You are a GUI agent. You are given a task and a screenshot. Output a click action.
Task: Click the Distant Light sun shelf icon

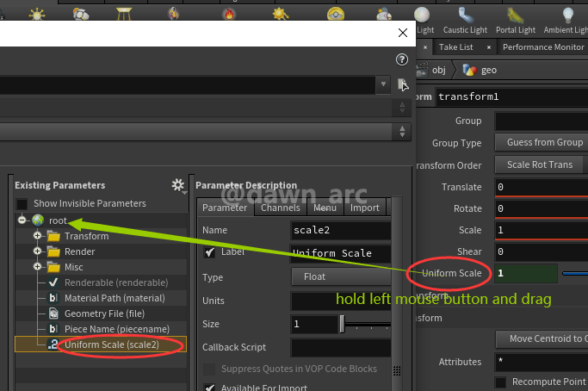[281, 14]
